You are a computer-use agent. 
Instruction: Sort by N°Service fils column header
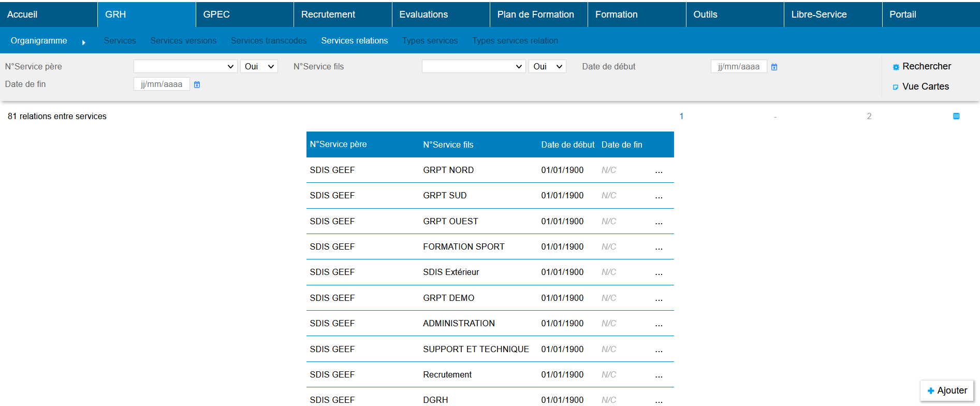tap(448, 144)
